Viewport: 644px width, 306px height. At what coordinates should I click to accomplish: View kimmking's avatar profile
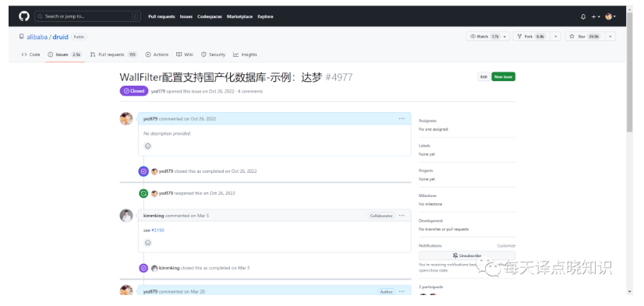pos(126,216)
